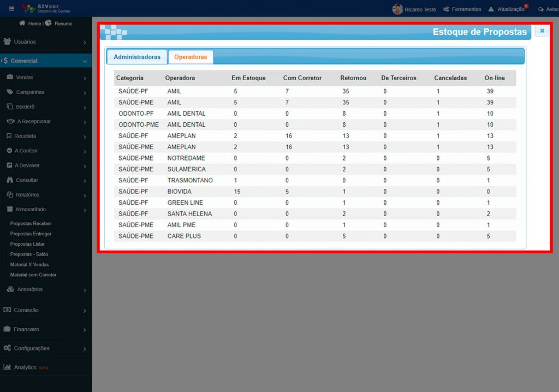Click the Campanhas tag icon
Image resolution: width=559 pixels, height=392 pixels.
pos(10,92)
